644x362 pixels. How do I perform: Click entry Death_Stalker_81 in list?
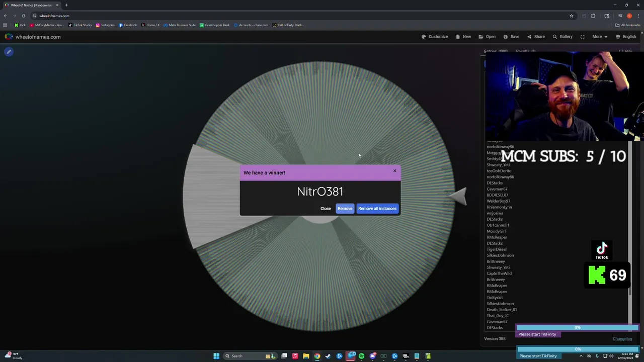pyautogui.click(x=502, y=310)
